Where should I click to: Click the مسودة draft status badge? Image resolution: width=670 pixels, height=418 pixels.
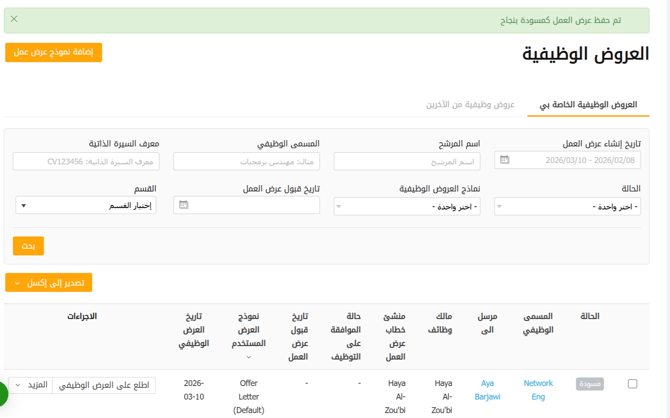click(x=589, y=384)
